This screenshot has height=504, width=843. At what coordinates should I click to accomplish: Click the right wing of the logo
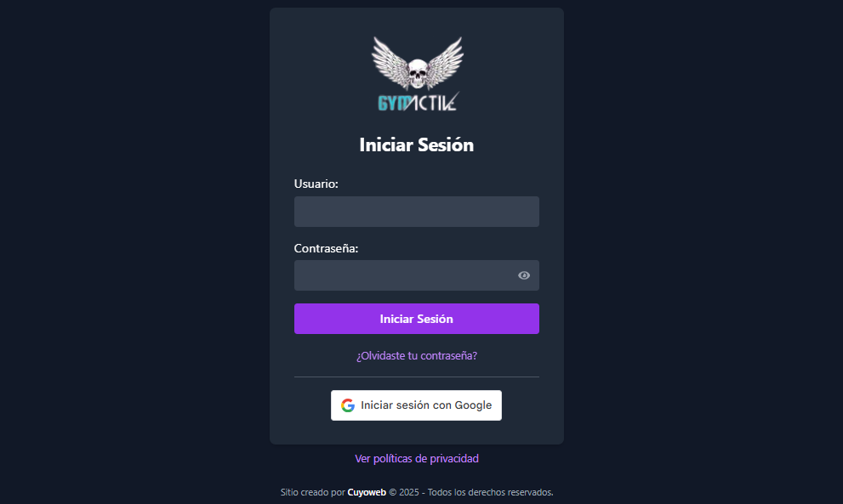[x=446, y=59]
